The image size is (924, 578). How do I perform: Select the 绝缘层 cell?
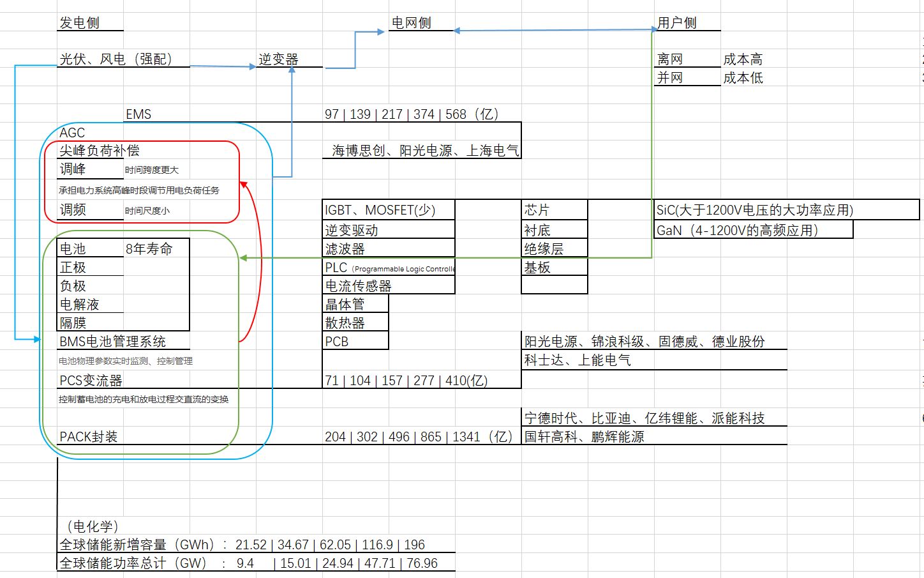click(544, 249)
